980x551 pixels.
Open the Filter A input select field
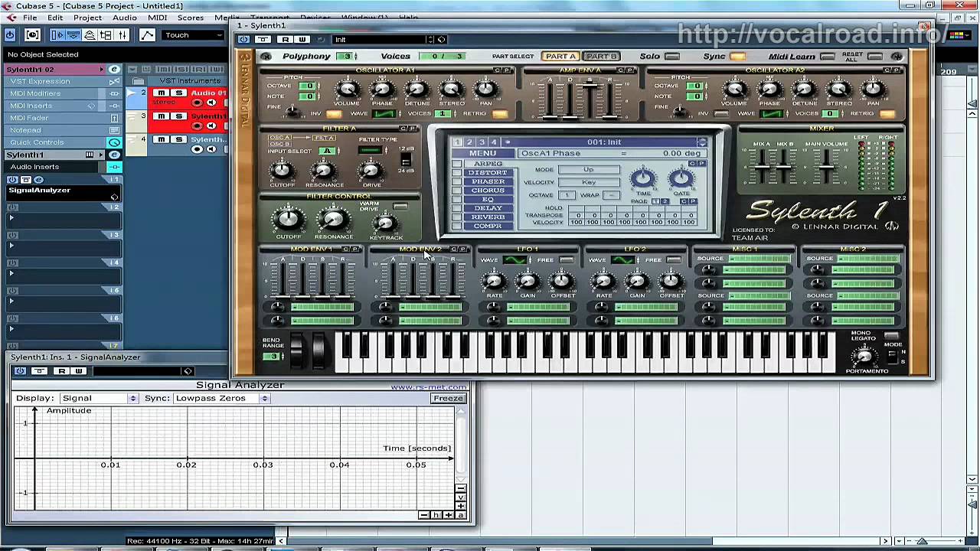point(328,151)
